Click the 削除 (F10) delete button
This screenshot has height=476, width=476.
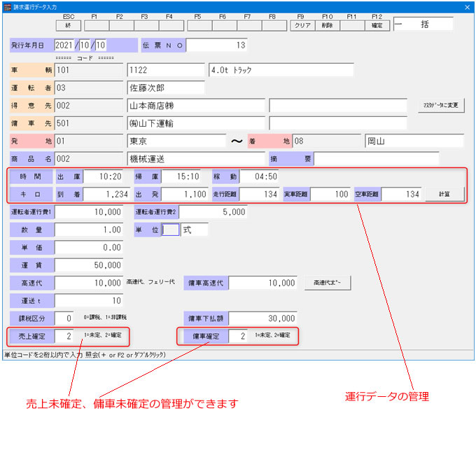point(328,24)
